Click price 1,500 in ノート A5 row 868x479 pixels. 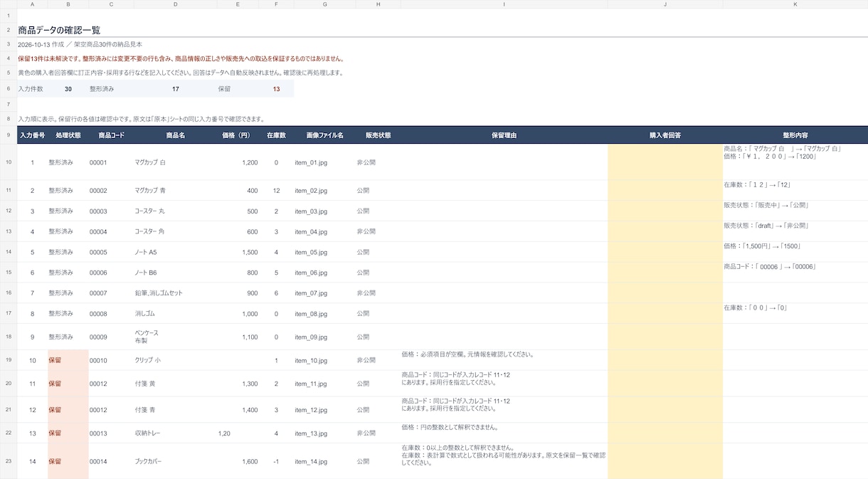[x=250, y=252]
